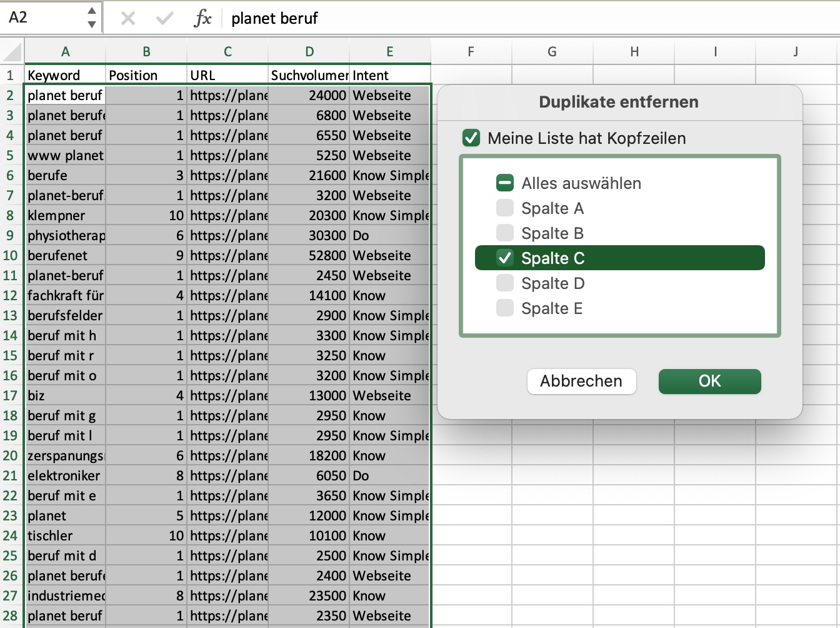The image size is (840, 628).
Task: Enable the Spalte A checkbox
Action: pos(504,208)
